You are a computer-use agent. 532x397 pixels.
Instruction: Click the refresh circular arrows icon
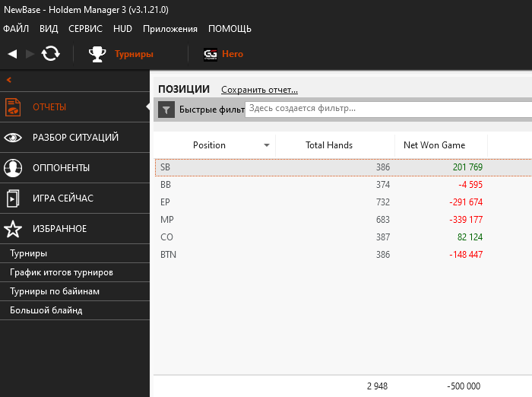coord(50,54)
